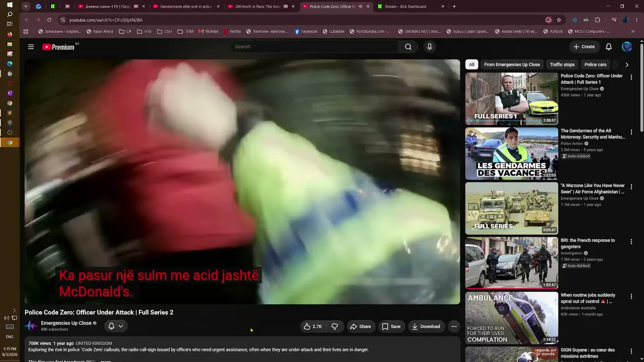Reload the page in Chrome
Image resolution: width=644 pixels, height=362 pixels.
49,20
